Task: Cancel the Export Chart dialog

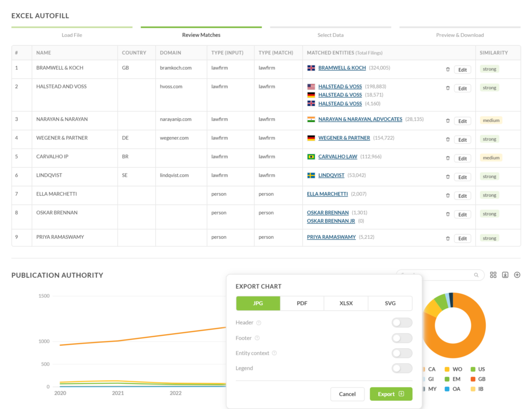Action: click(x=348, y=394)
